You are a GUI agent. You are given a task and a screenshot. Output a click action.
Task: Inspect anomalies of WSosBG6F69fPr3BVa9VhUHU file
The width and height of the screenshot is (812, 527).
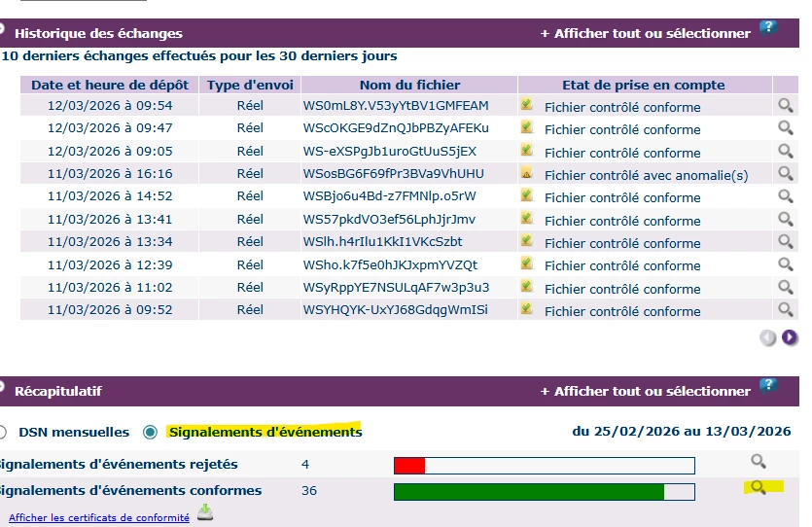pos(786,173)
